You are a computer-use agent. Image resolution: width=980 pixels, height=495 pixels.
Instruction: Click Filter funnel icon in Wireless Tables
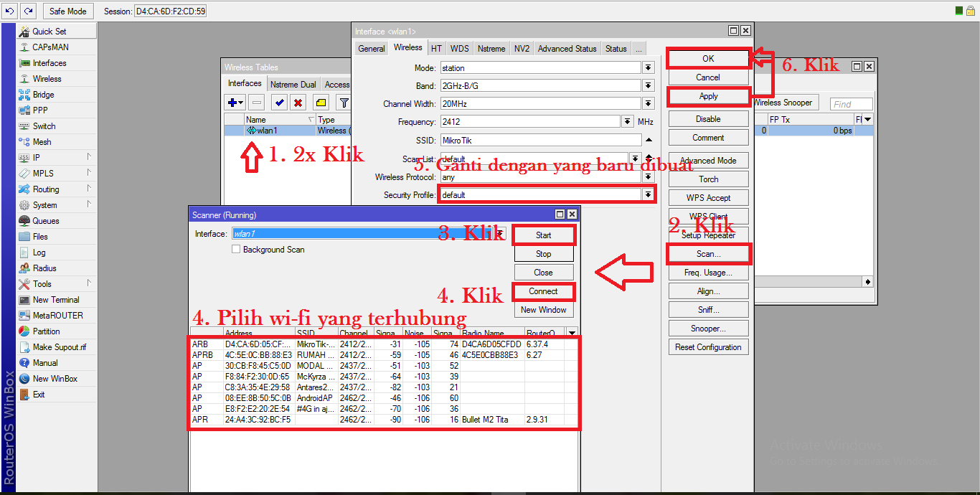[x=344, y=103]
